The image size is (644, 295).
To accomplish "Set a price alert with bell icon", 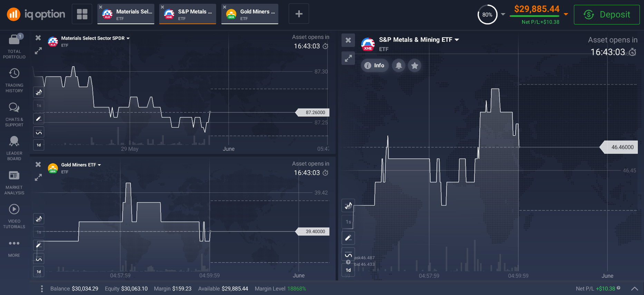I will [398, 66].
